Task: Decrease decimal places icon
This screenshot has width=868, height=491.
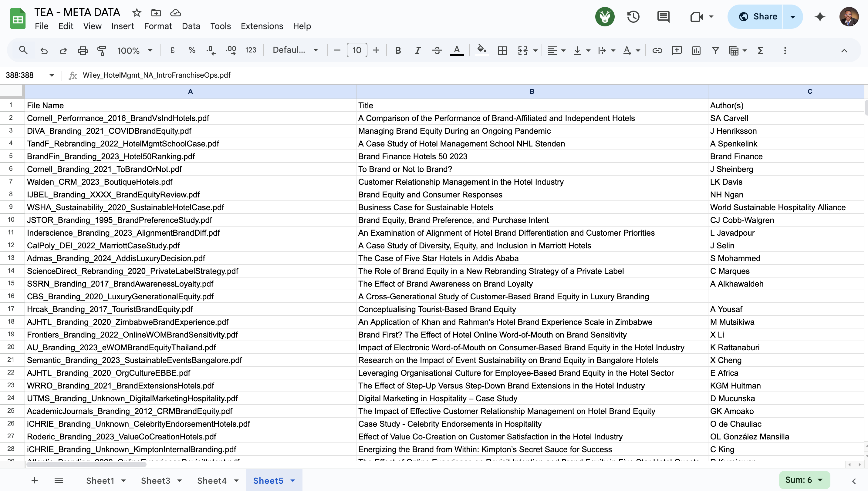Action: point(211,50)
